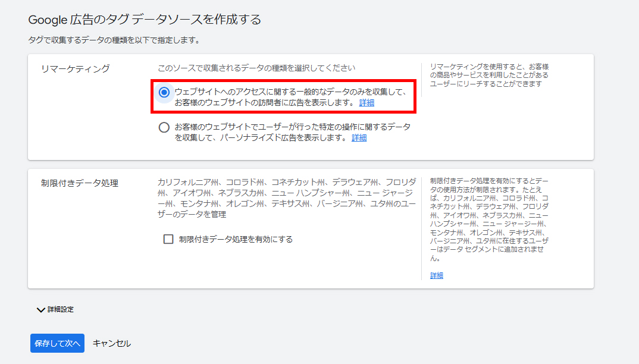Select the general website access data radio button
The image size is (639, 364).
(x=164, y=92)
